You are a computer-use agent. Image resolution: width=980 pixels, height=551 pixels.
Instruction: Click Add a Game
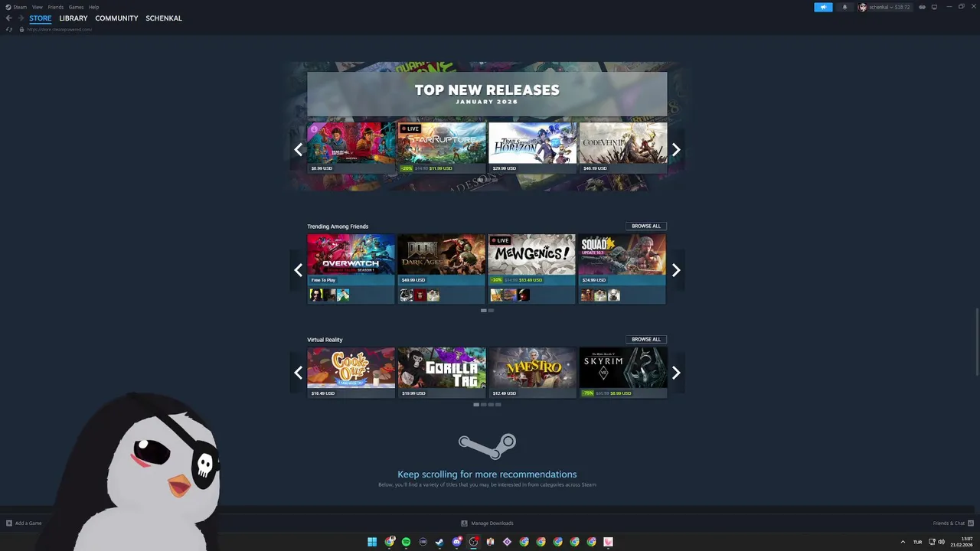[x=28, y=523]
